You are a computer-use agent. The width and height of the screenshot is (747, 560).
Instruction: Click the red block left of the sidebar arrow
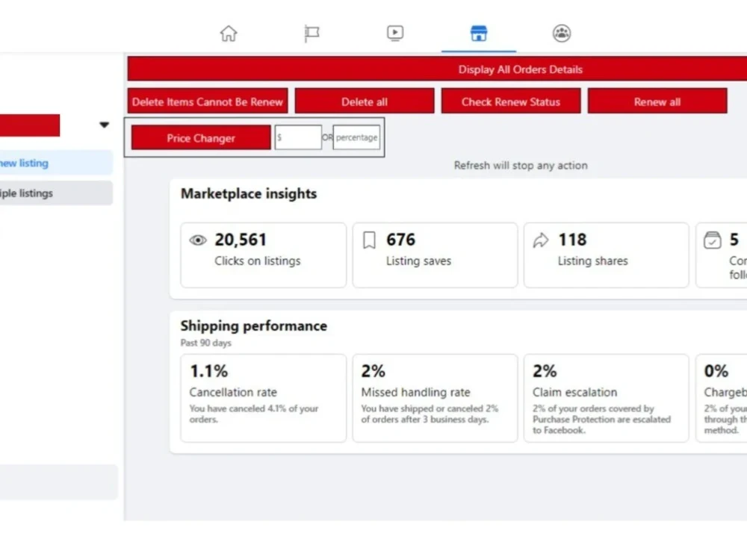pos(30,125)
